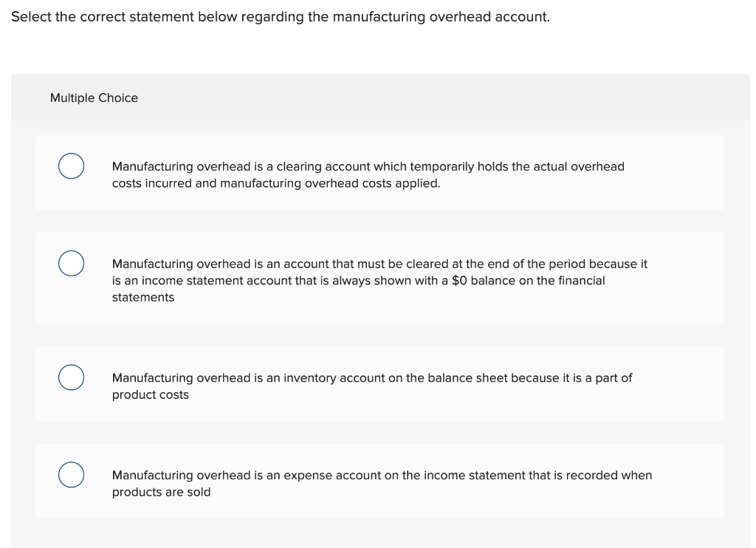Select the radio button for the expense account statement

point(71,474)
